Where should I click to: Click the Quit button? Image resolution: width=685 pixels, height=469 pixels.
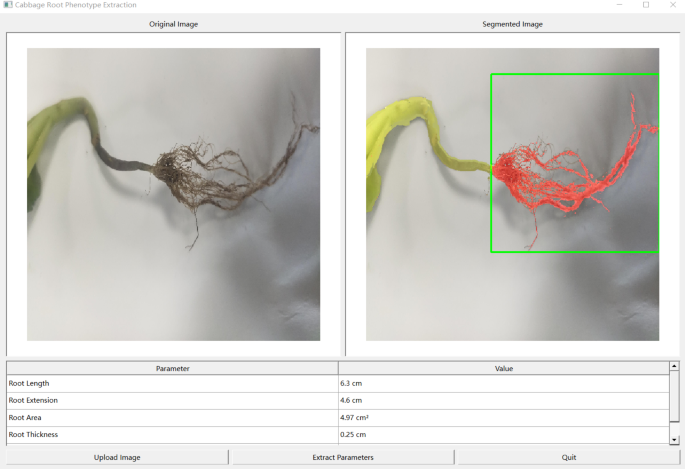(x=569, y=457)
